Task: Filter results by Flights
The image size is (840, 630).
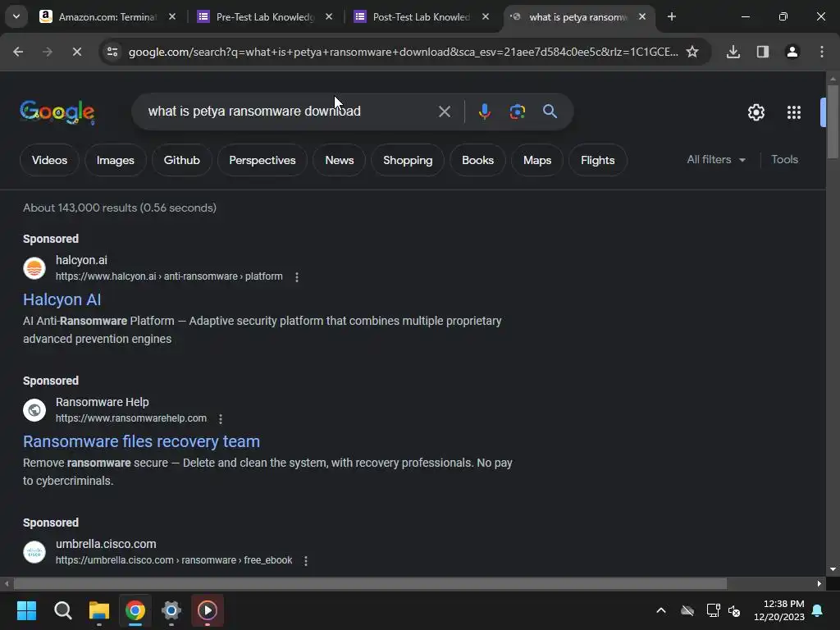Action: (x=597, y=160)
